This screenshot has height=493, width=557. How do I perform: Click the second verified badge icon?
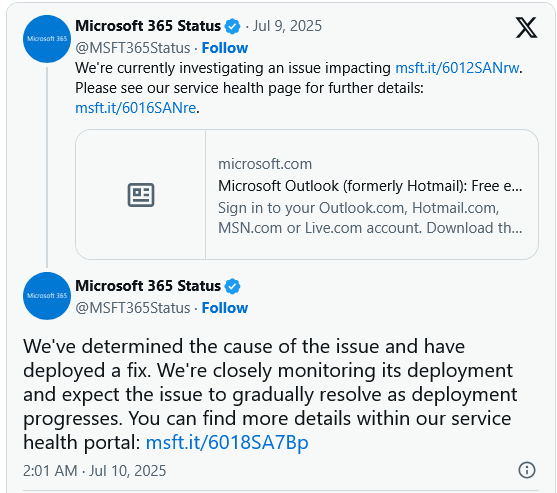point(233,286)
